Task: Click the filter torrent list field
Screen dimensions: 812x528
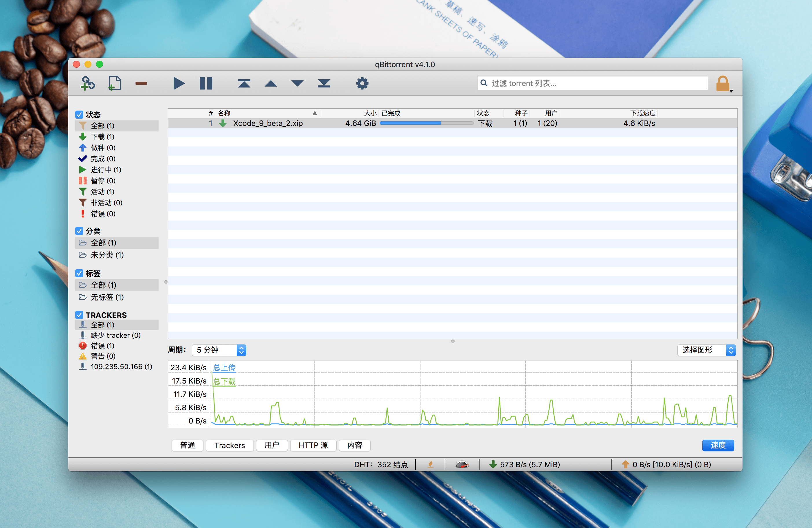Action: pos(592,83)
